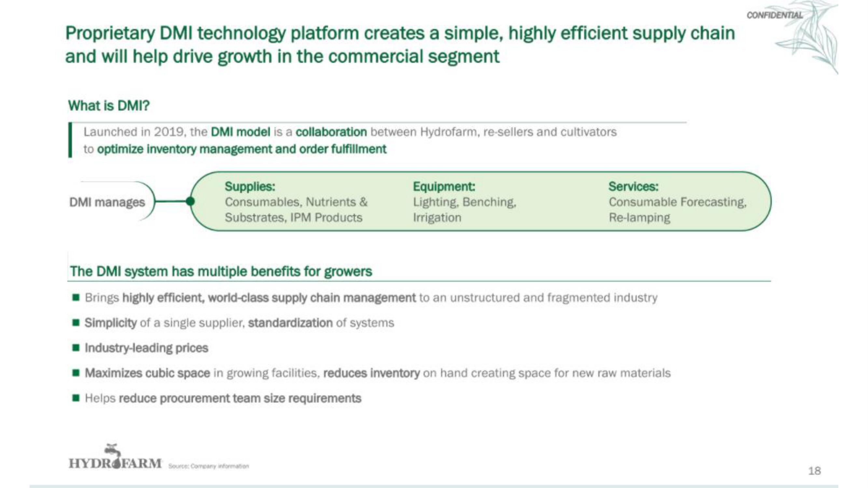Screen dimensions: 868x488
Task: Click 'Lighting, Benching,' text
Action: 465,202
